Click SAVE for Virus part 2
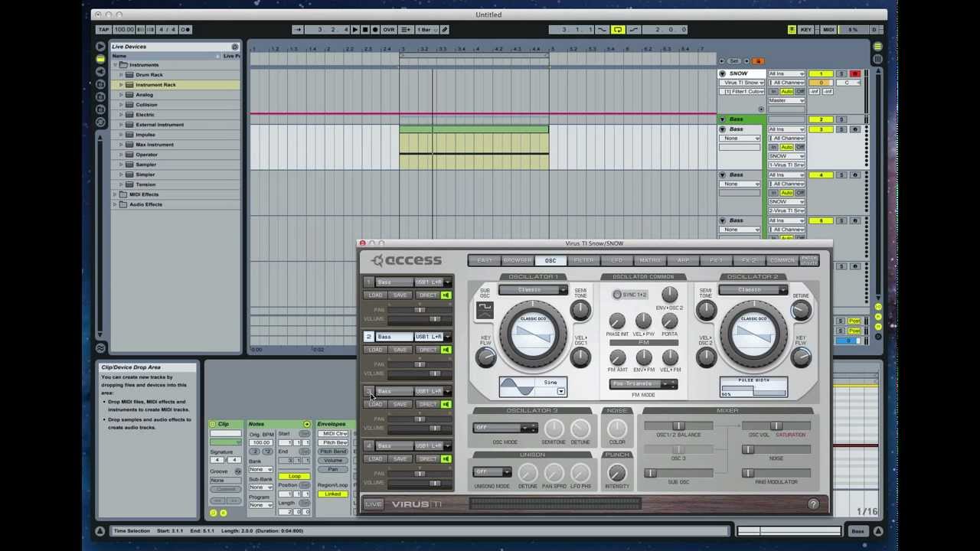The width and height of the screenshot is (980, 551). [400, 350]
